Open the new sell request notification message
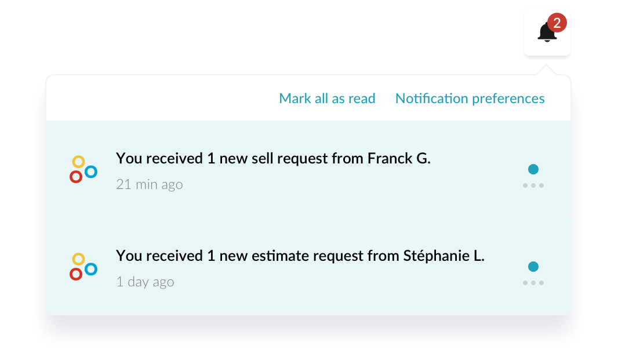This screenshot has height=364, width=618. [x=273, y=158]
